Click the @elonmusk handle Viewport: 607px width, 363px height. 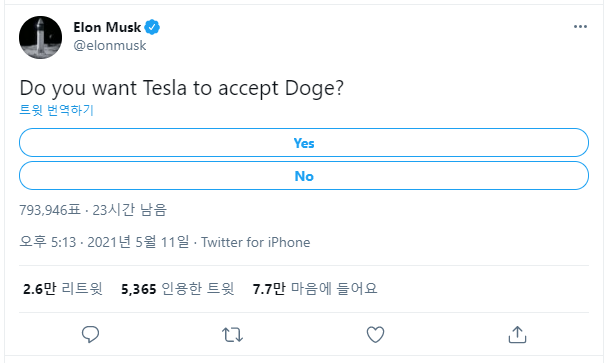[x=110, y=46]
